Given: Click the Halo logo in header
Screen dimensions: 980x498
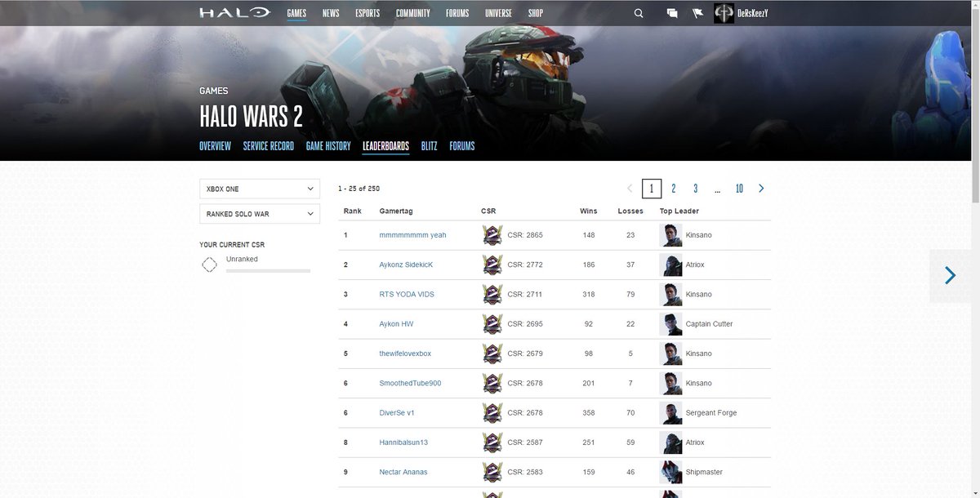Looking at the screenshot, I should click(x=234, y=12).
